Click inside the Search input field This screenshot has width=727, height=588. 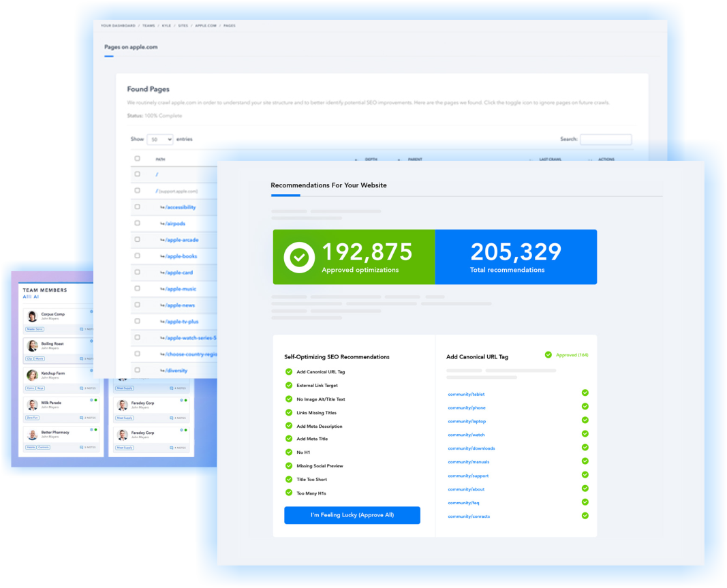pyautogui.click(x=608, y=138)
